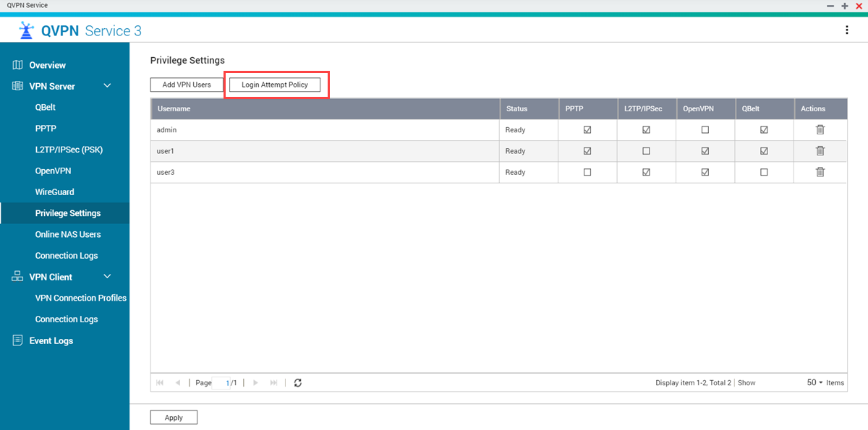This screenshot has height=430, width=868.
Task: Click the QVPN Service logo icon
Action: [27, 30]
